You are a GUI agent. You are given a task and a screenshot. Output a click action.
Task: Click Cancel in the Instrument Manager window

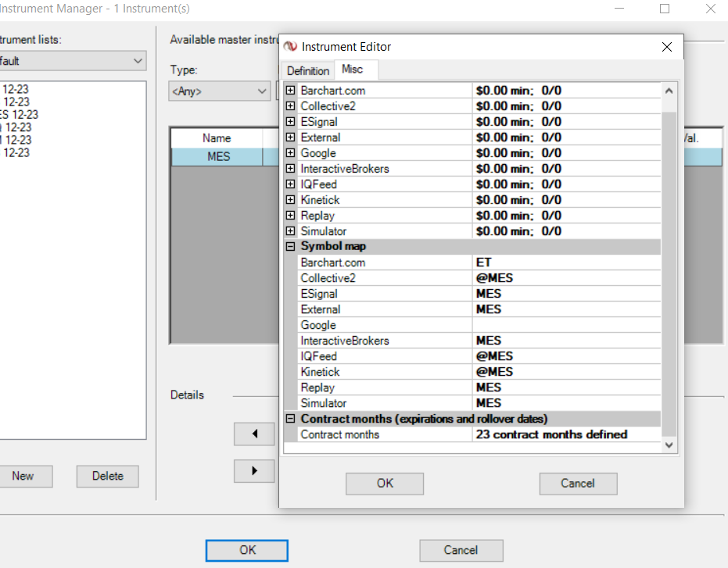(461, 550)
